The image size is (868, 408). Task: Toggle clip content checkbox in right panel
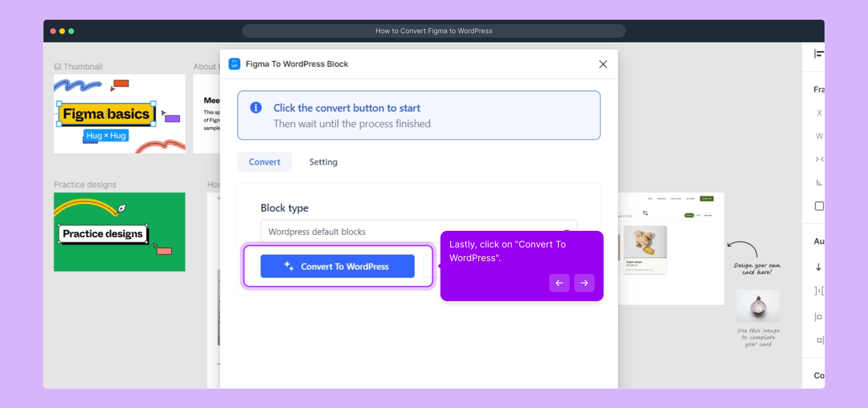[819, 206]
